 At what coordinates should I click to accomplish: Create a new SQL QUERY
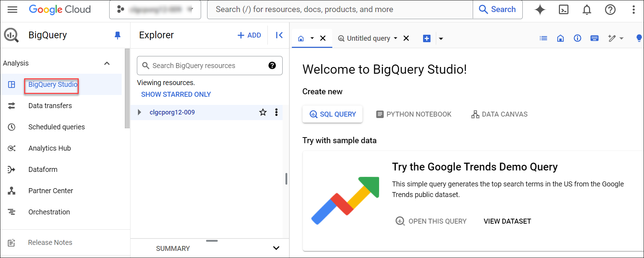coord(332,114)
